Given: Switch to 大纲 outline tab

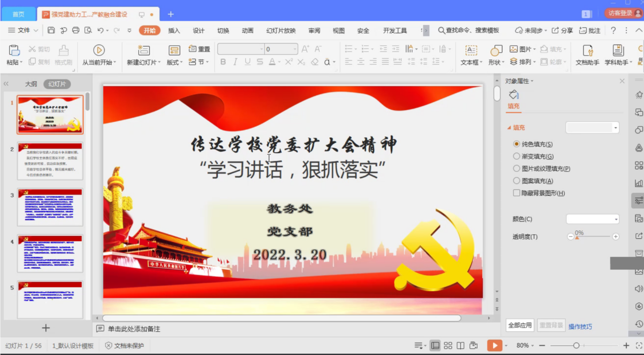Looking at the screenshot, I should pyautogui.click(x=31, y=84).
